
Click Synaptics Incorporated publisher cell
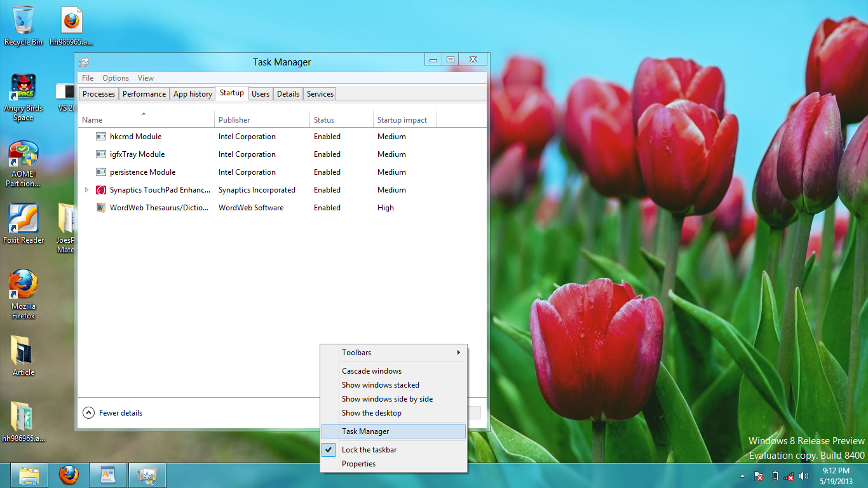257,190
